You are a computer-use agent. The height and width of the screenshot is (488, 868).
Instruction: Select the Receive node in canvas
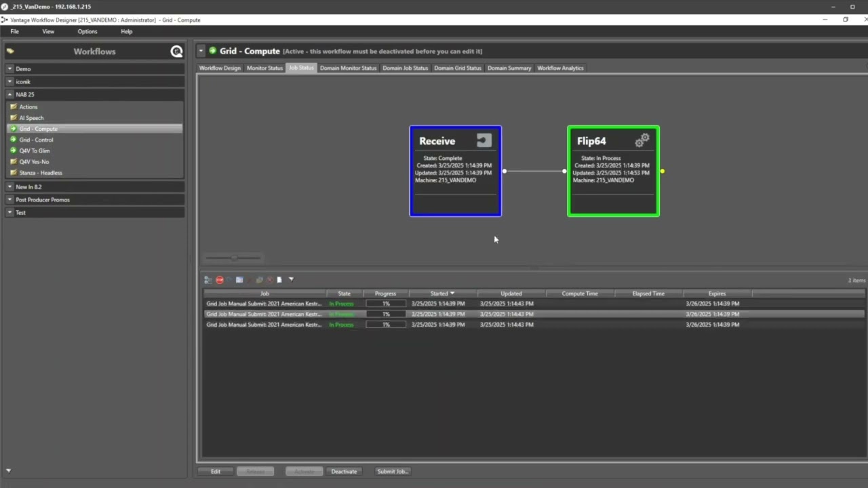(x=456, y=171)
